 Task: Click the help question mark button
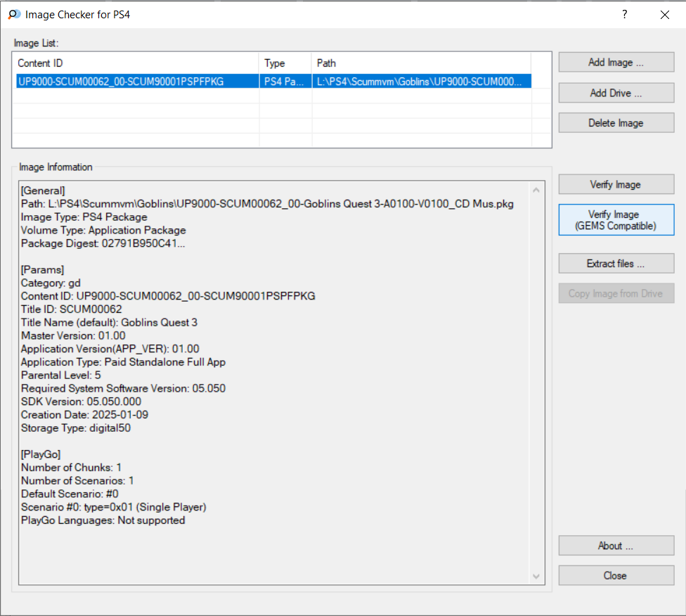pos(624,15)
